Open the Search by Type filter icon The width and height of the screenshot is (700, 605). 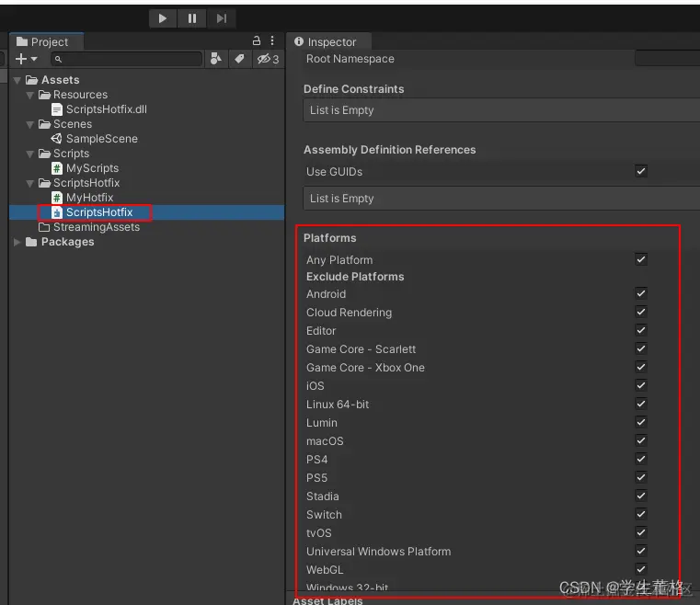coord(216,59)
